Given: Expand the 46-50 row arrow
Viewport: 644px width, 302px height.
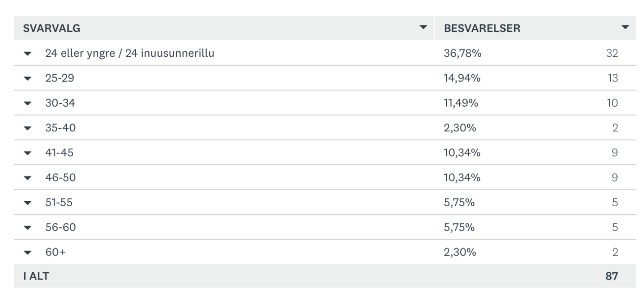Looking at the screenshot, I should (28, 178).
